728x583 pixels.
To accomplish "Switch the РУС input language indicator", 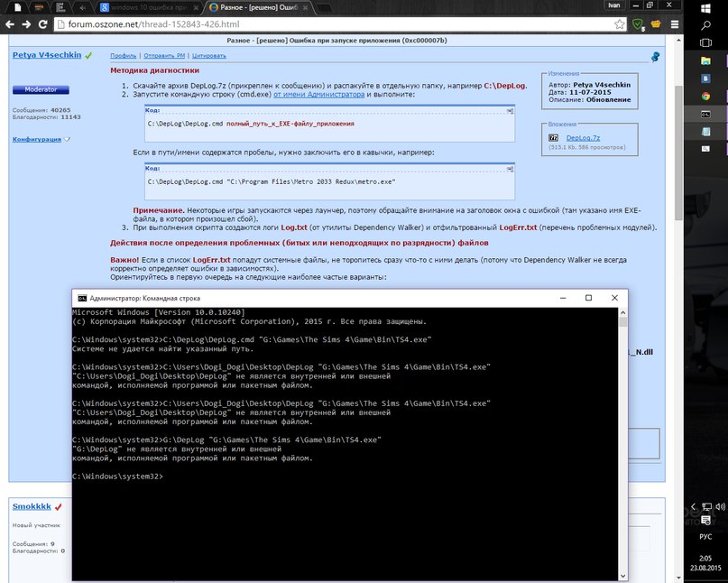I will tap(705, 536).
